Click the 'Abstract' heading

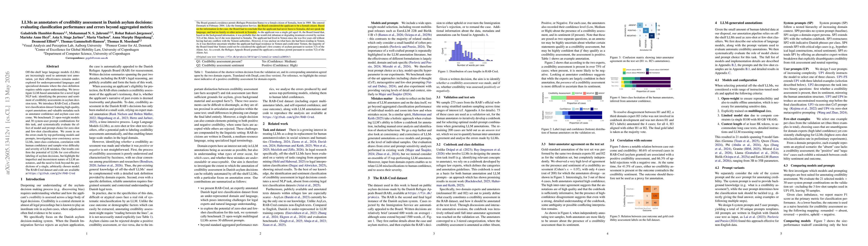(52, 66)
